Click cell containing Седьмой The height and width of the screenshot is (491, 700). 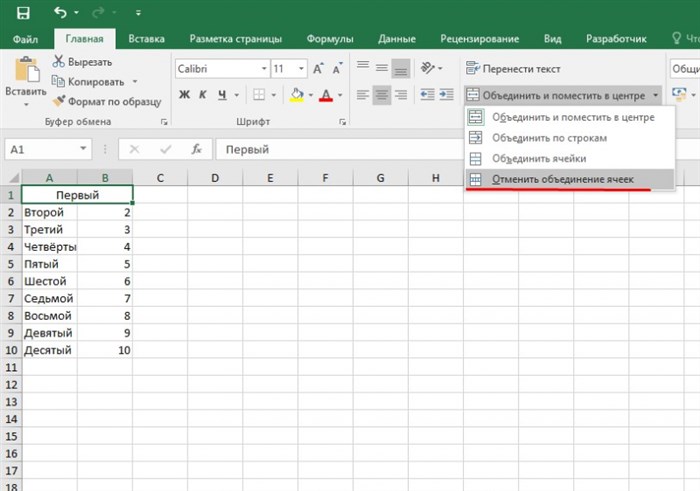49,299
